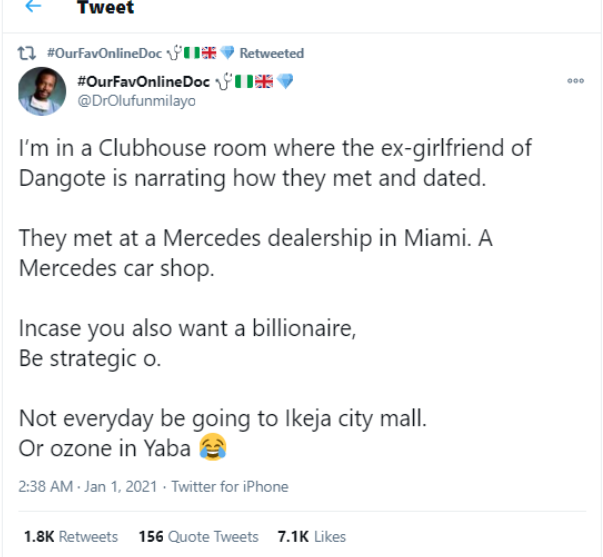Click the "Tweet" page header title
603x557 pixels.
coord(105,9)
